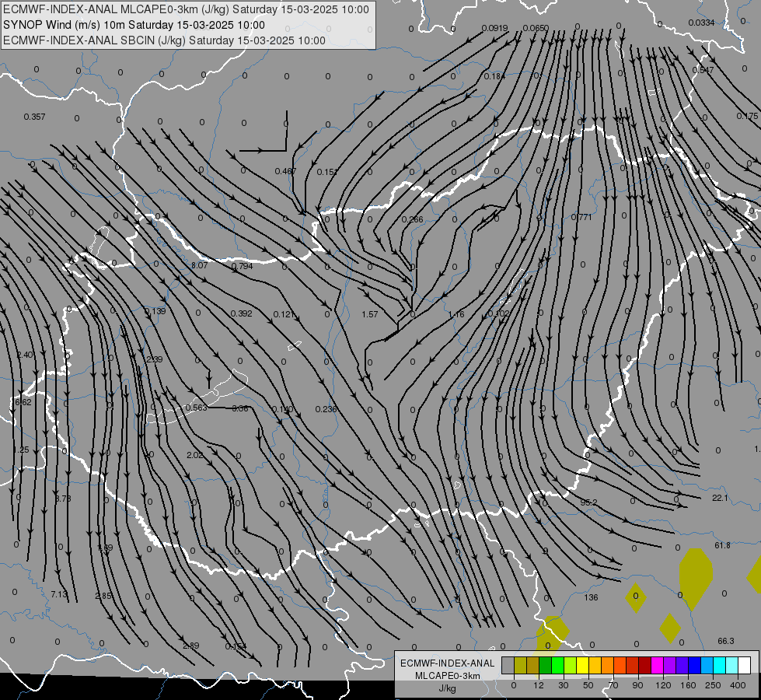Click the map value 0.0334

(701, 23)
